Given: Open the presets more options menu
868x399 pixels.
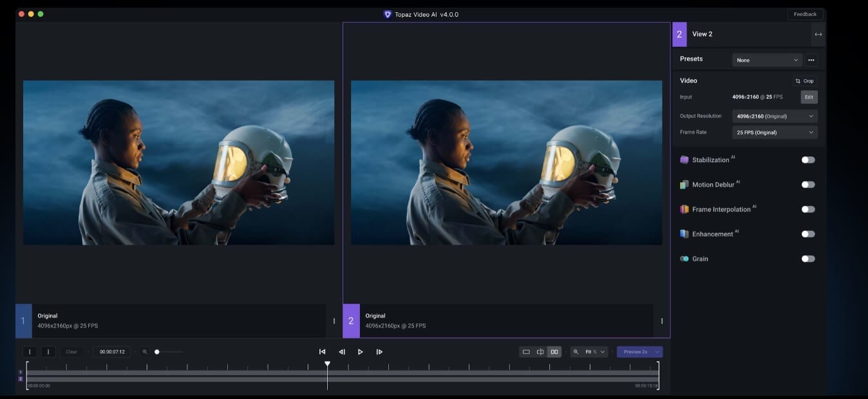Looking at the screenshot, I should point(811,60).
